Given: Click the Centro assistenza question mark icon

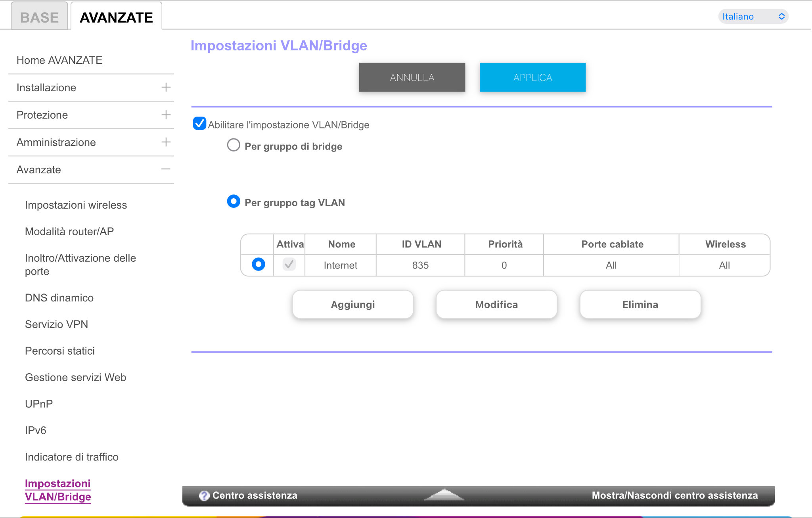Looking at the screenshot, I should point(204,495).
